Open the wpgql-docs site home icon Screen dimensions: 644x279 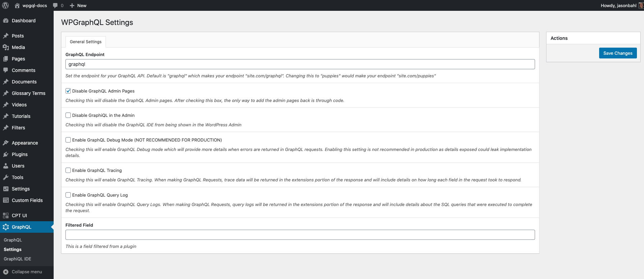pyautogui.click(x=17, y=5)
